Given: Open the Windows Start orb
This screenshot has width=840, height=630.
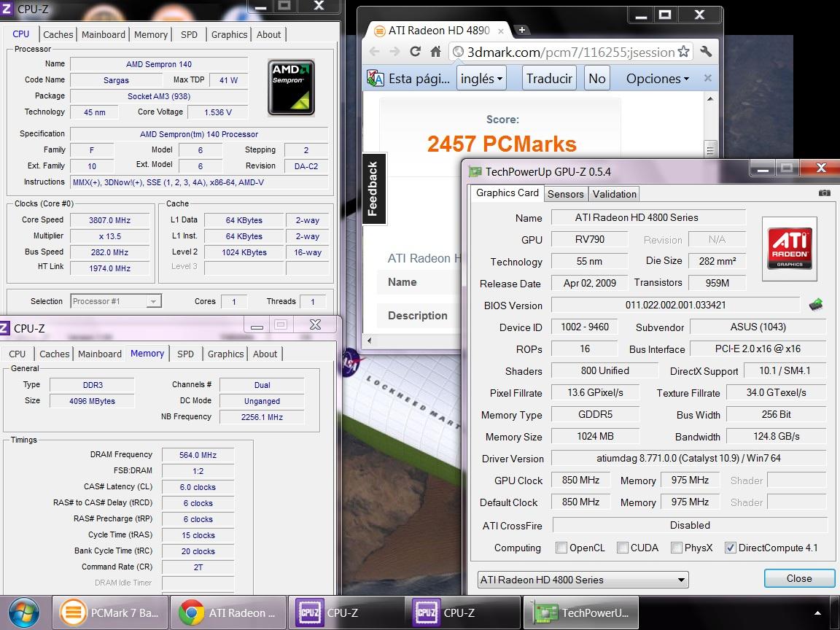Looking at the screenshot, I should 23,612.
